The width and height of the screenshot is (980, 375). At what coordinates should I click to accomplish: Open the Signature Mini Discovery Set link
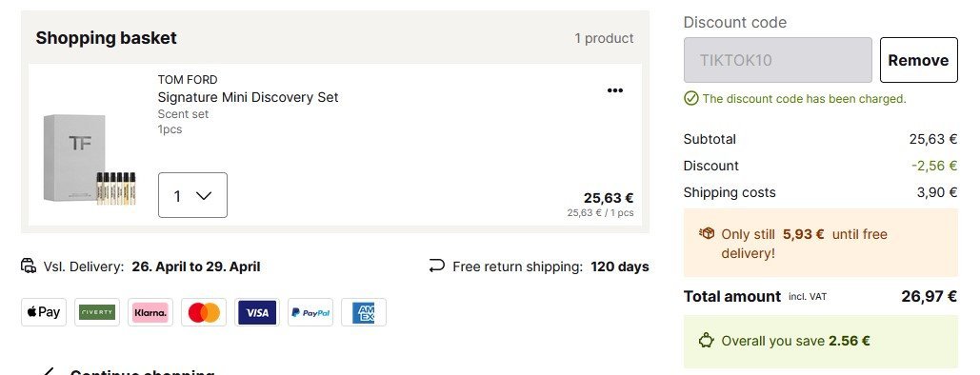click(249, 97)
